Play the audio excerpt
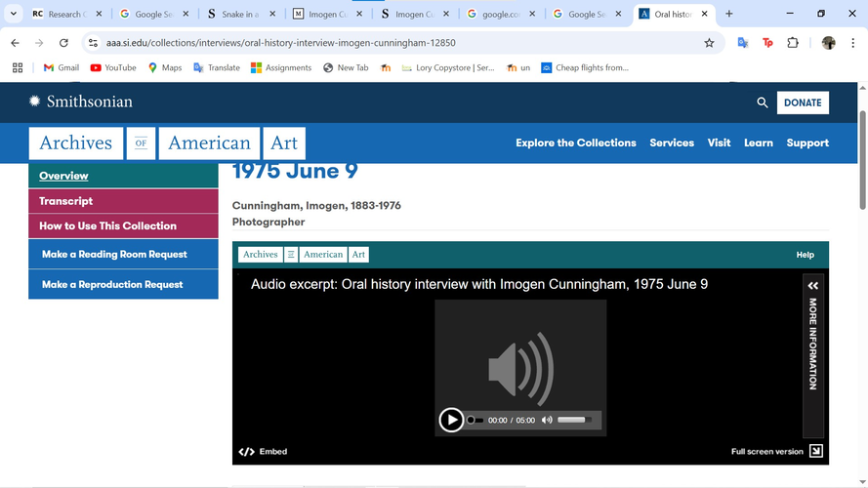868x488 pixels. click(451, 420)
